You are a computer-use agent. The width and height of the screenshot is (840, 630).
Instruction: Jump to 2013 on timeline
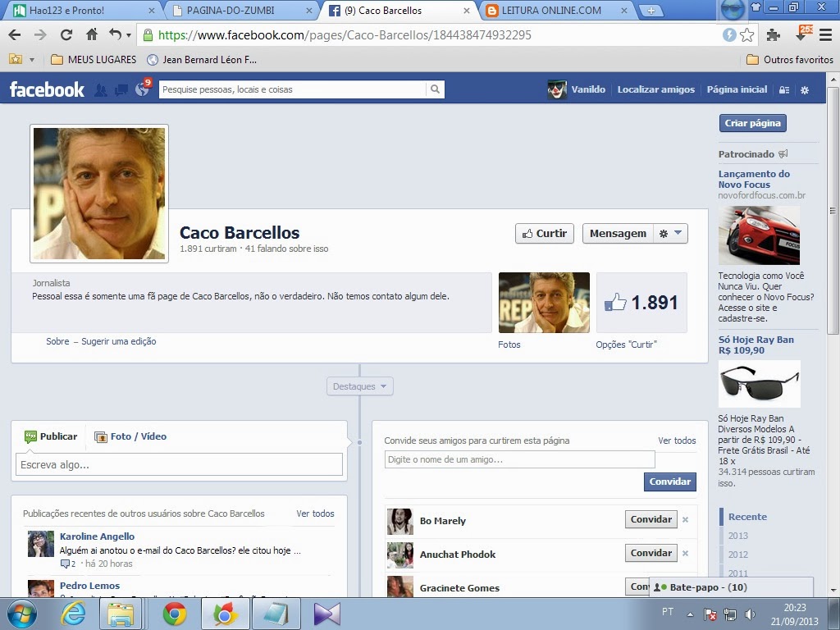coord(737,536)
